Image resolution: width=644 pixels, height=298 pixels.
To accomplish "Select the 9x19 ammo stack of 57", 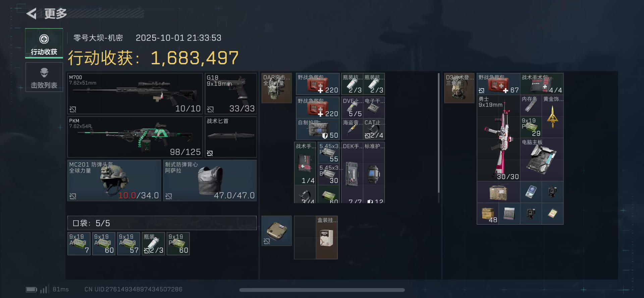I will [x=128, y=244].
